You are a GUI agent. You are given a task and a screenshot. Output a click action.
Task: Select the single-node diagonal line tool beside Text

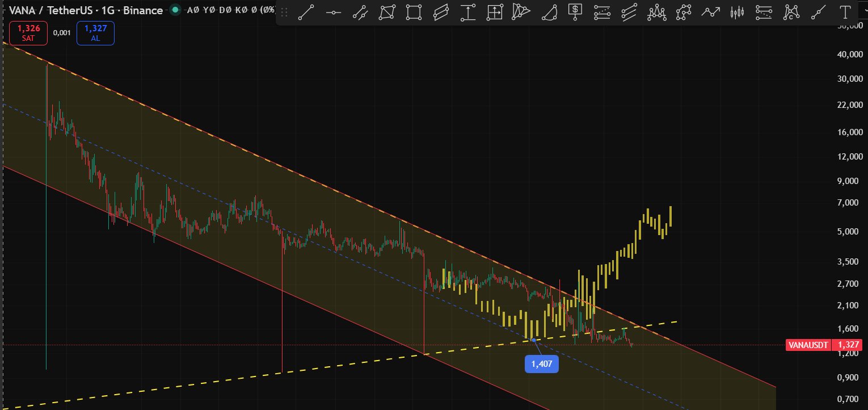(818, 12)
